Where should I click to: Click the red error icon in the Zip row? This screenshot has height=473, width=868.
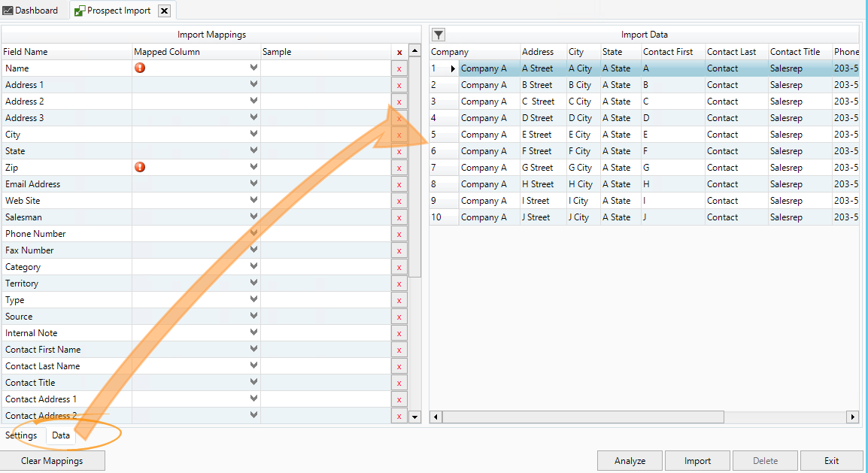(140, 167)
